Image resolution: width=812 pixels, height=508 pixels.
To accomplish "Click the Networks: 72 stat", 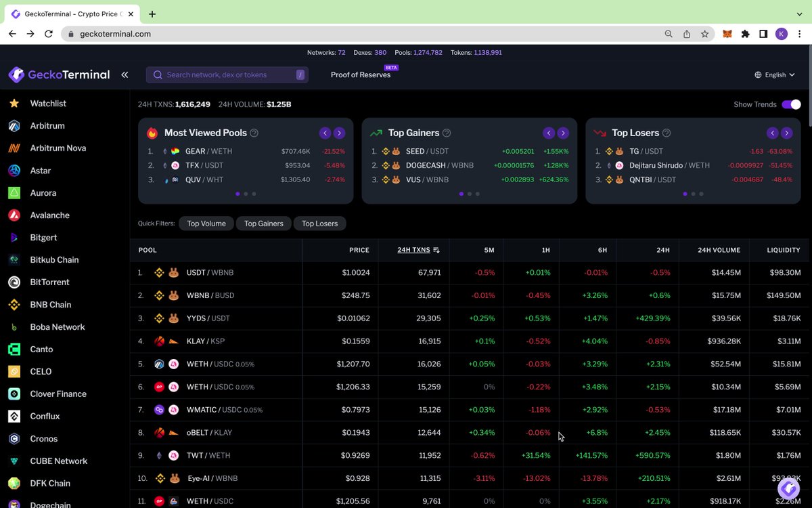I will [x=326, y=53].
